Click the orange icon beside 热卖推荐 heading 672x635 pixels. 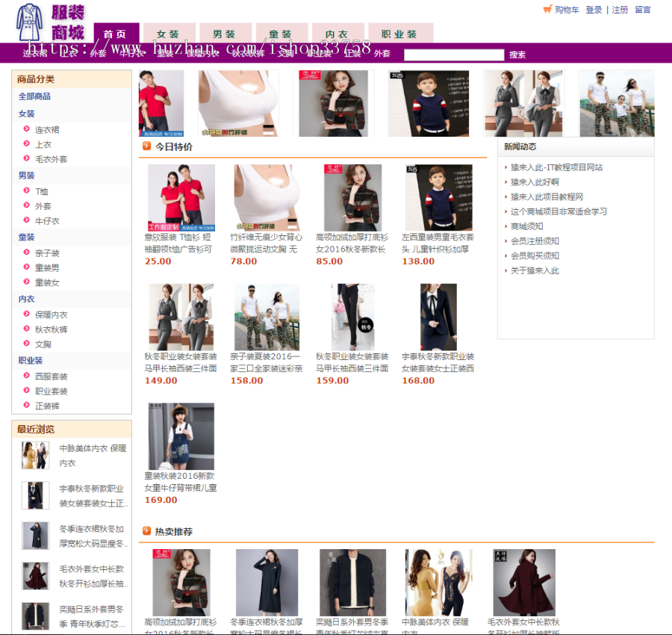point(144,529)
